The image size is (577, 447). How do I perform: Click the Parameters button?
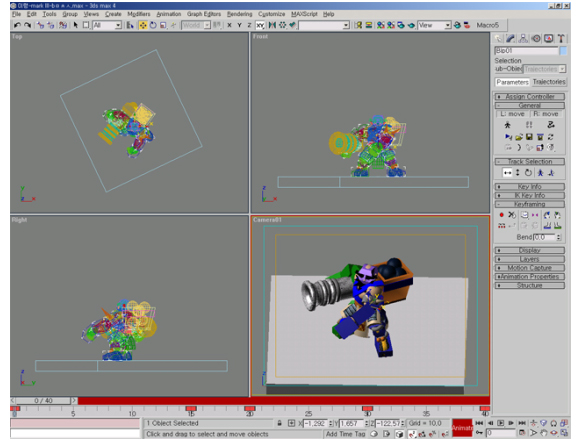[512, 82]
